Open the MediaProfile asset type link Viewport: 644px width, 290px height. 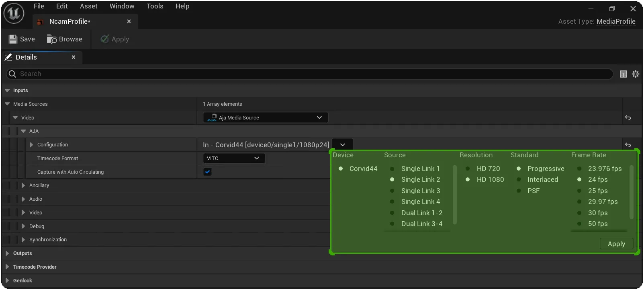(616, 22)
